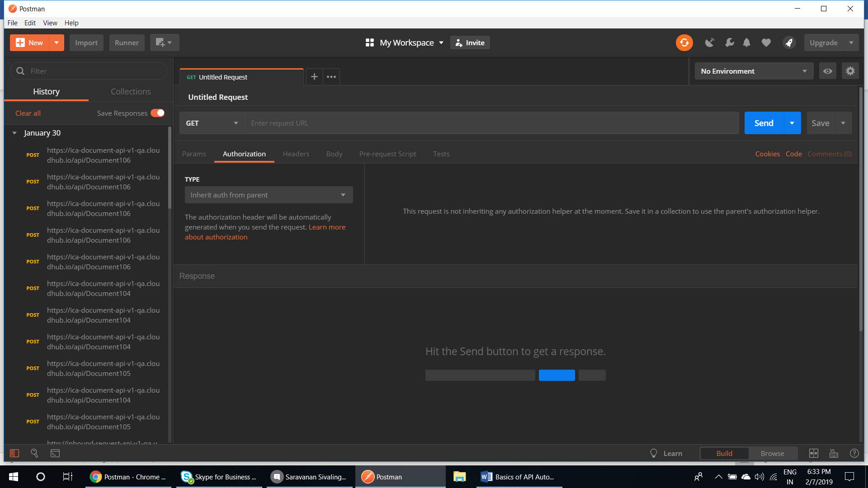Click the Import button
868x488 pixels.
pyautogui.click(x=86, y=42)
